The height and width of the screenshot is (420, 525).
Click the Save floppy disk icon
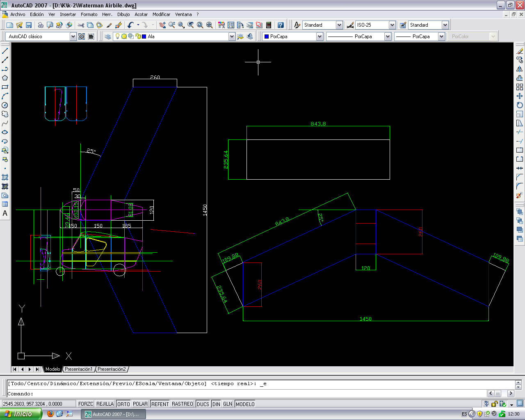[x=29, y=25]
